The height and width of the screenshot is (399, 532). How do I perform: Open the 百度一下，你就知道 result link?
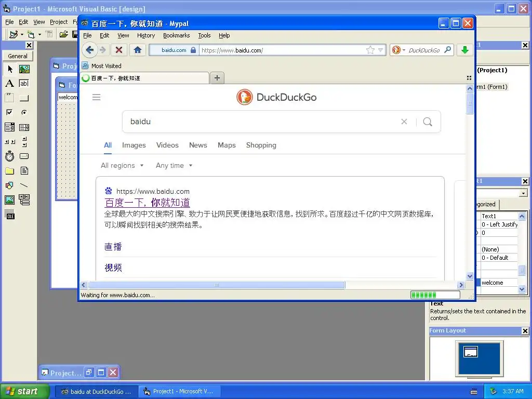coord(147,203)
